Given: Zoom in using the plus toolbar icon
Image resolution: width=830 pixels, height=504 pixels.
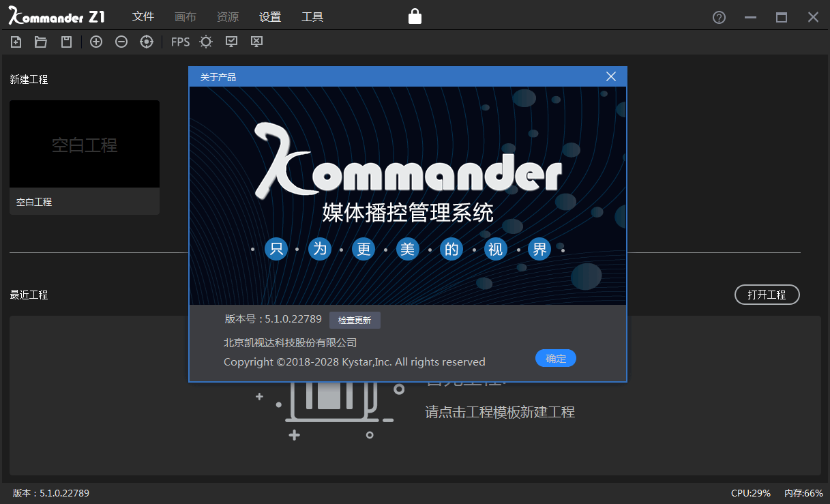Looking at the screenshot, I should [x=95, y=42].
